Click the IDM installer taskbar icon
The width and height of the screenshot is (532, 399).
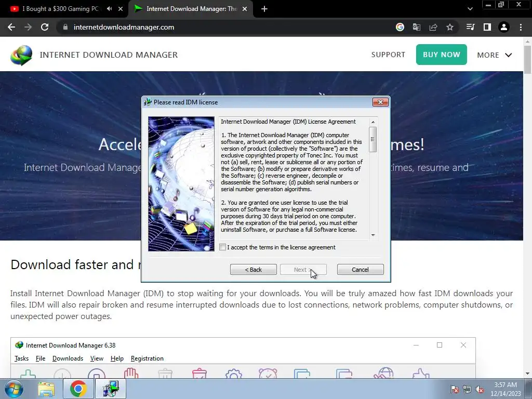coord(111,389)
